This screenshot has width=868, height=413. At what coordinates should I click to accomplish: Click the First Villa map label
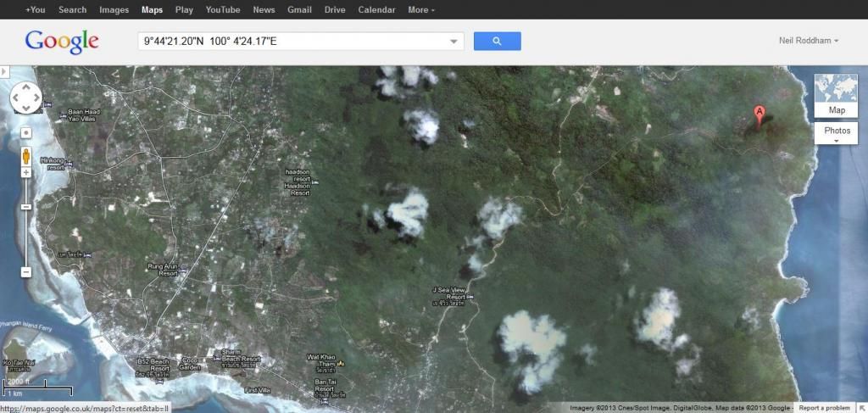tap(258, 390)
